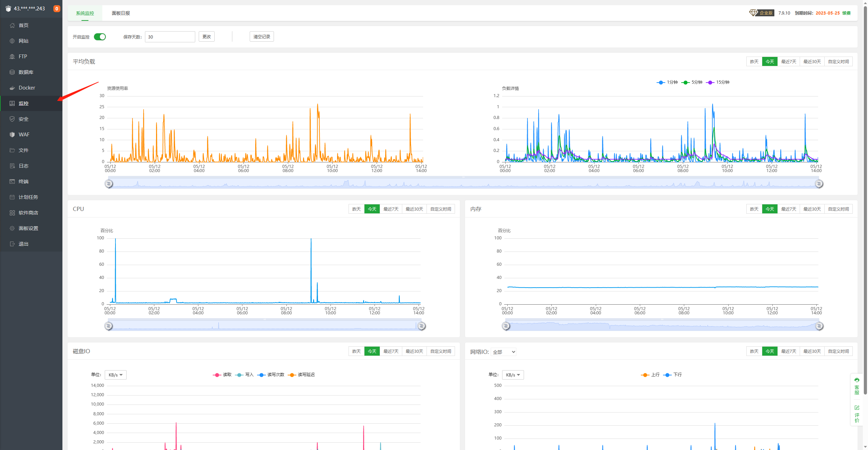Select 今天 in the 磁盘IO panel
This screenshot has height=450, width=868.
click(372, 351)
